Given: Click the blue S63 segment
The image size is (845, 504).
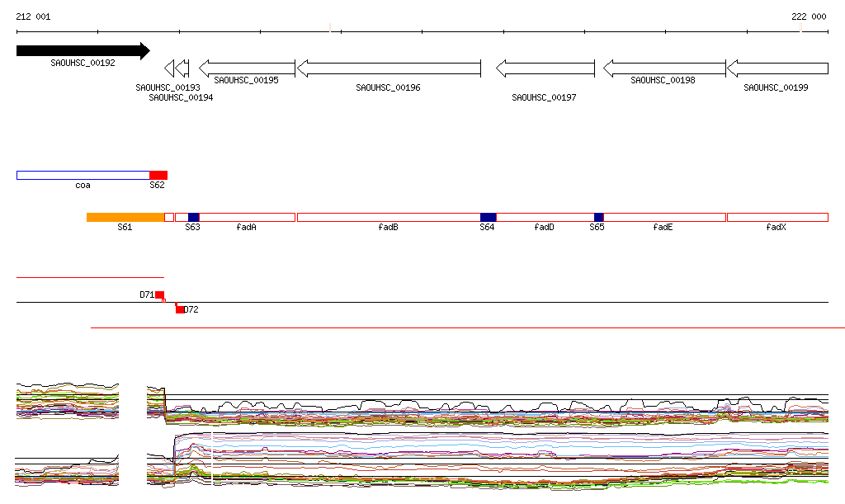Looking at the screenshot, I should (194, 217).
